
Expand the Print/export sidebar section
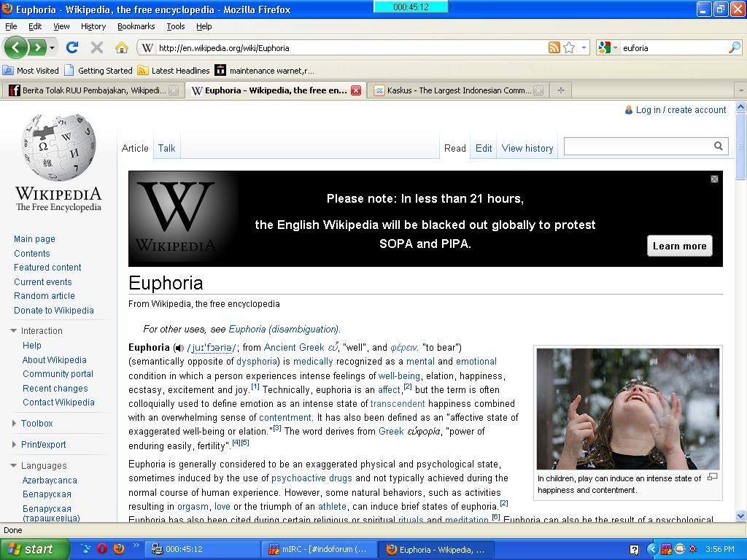(x=14, y=444)
